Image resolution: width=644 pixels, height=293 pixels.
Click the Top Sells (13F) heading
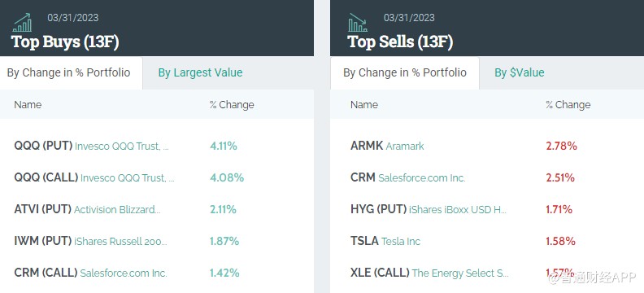click(x=400, y=42)
